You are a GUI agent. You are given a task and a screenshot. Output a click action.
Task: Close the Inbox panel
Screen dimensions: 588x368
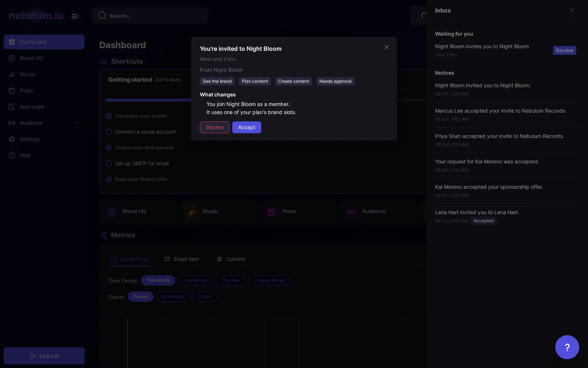(x=572, y=10)
